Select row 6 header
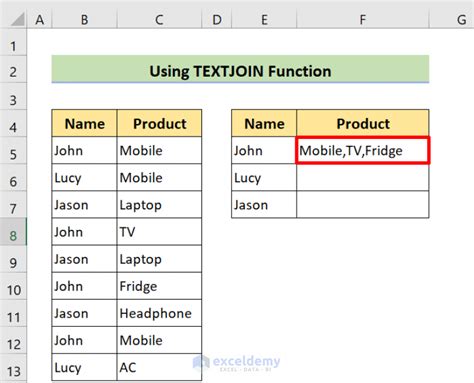The image size is (474, 383). [13, 178]
